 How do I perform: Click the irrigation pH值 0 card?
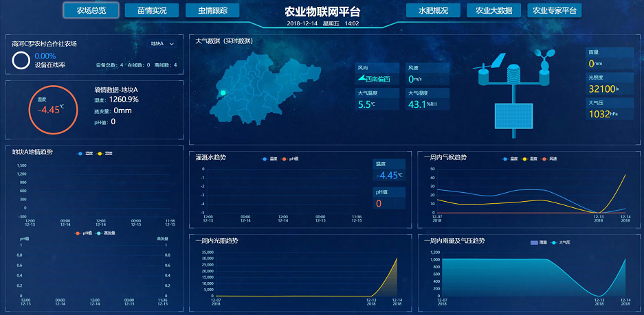[x=390, y=198]
